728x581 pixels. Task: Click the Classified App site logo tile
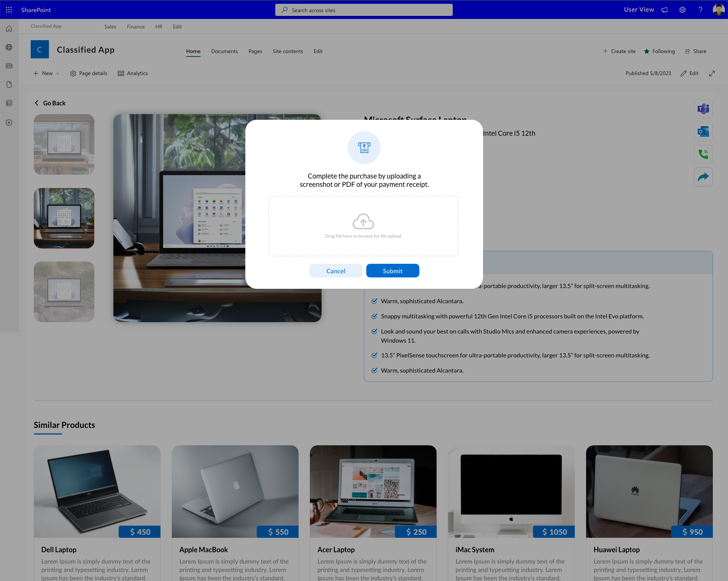click(40, 49)
